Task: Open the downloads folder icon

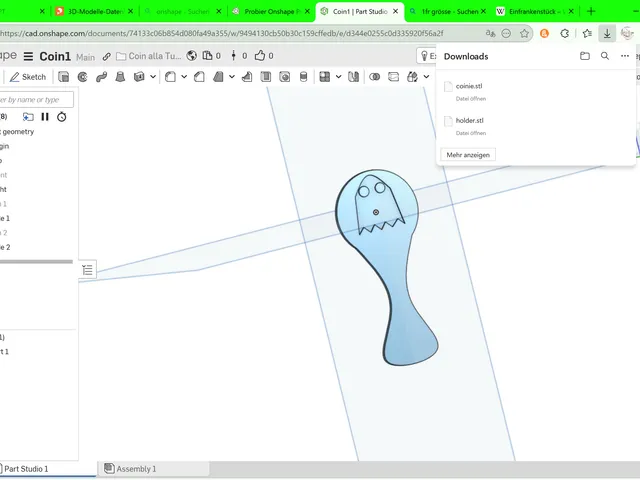Action: [x=585, y=56]
